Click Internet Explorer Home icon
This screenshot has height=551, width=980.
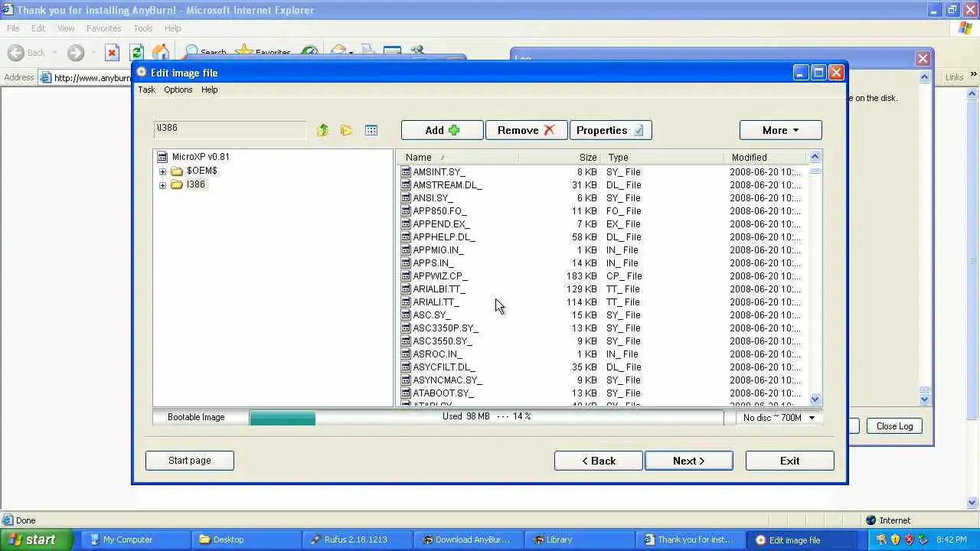pos(161,52)
